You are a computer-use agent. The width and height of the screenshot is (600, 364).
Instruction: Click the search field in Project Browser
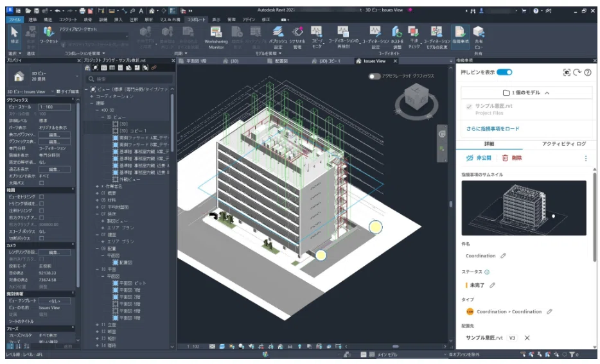[129, 79]
